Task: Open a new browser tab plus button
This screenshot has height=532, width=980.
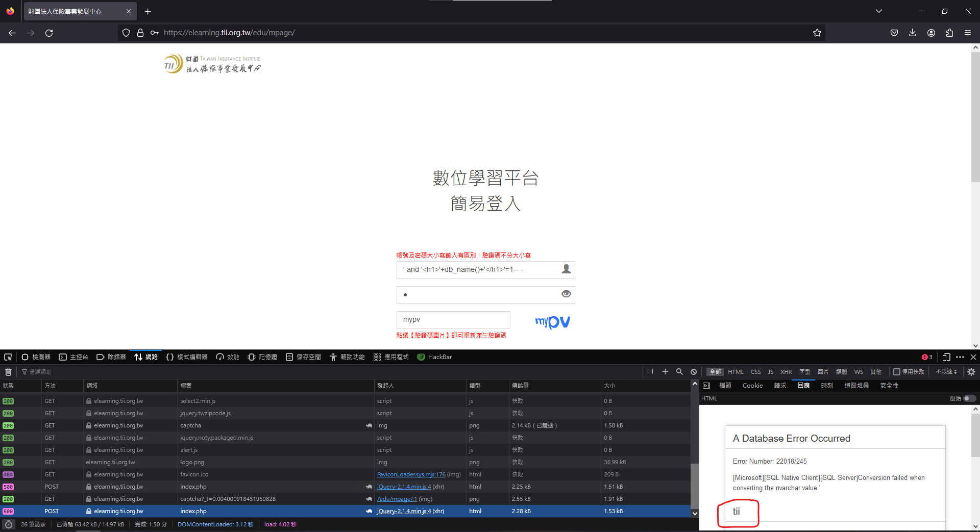Action: click(x=148, y=11)
